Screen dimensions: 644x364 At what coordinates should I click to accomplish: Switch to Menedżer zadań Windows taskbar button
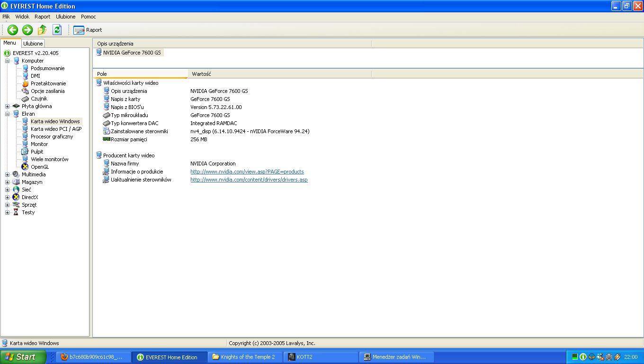[397, 357]
